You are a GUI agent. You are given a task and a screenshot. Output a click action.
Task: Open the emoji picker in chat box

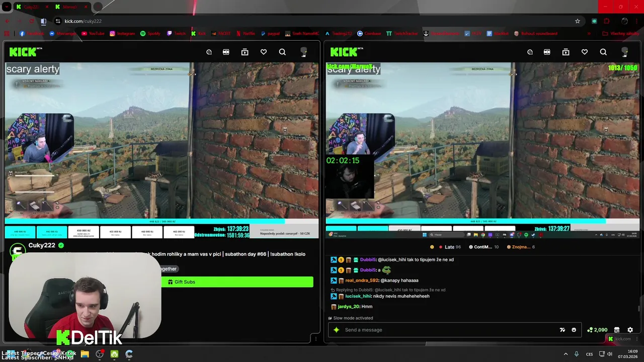point(574,330)
